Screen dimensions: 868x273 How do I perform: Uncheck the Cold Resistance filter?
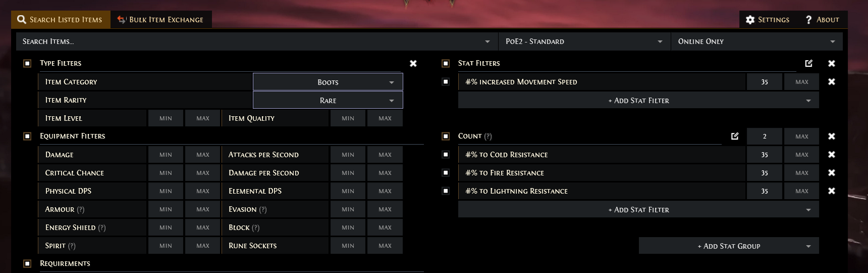coord(446,155)
